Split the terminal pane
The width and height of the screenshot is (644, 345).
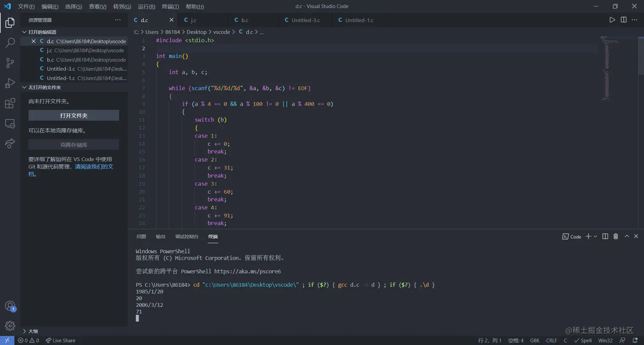pyautogui.click(x=605, y=237)
